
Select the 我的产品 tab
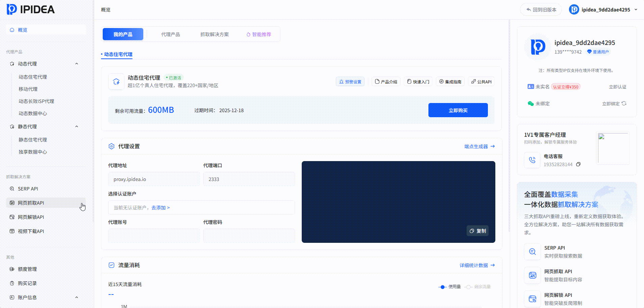pos(123,34)
